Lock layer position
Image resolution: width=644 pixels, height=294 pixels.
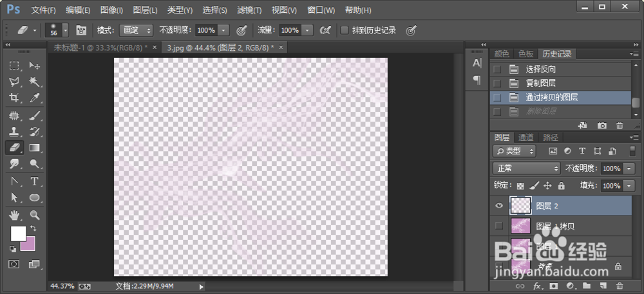(547, 186)
